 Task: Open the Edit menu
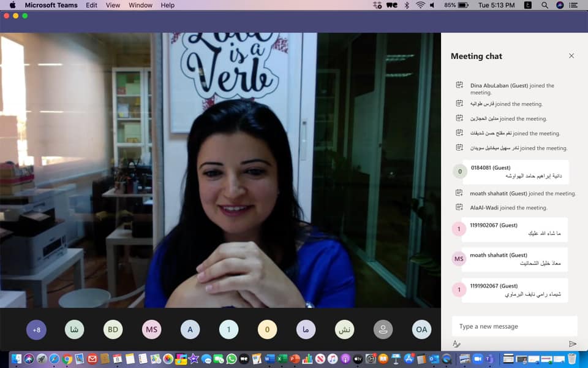pyautogui.click(x=91, y=5)
